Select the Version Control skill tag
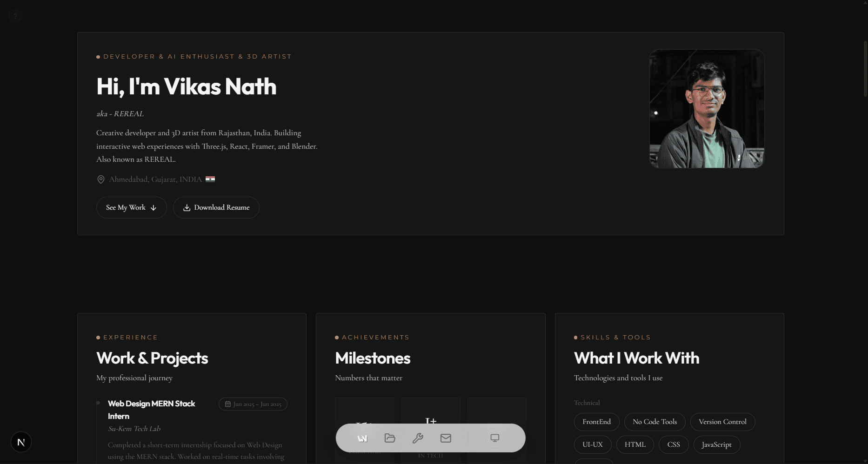This screenshot has height=464, width=868. tap(723, 422)
